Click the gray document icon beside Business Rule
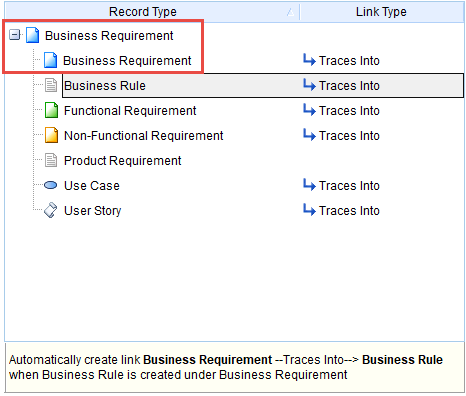Image resolution: width=466 pixels, height=396 pixels. tap(51, 85)
